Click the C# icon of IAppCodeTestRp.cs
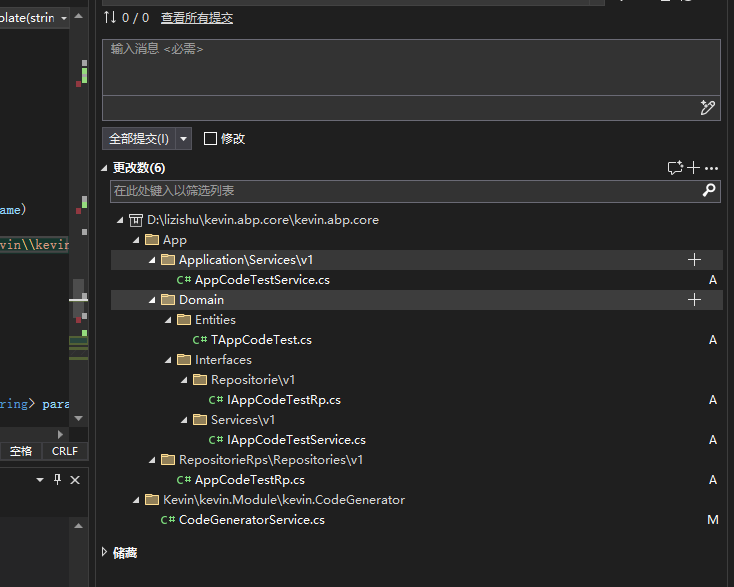734x587 pixels. click(215, 400)
